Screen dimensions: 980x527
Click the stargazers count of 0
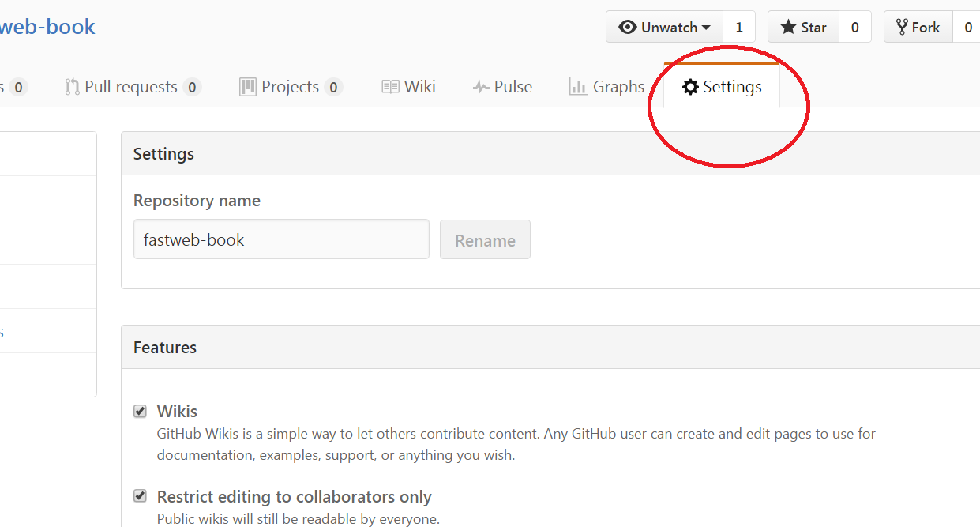pos(855,27)
